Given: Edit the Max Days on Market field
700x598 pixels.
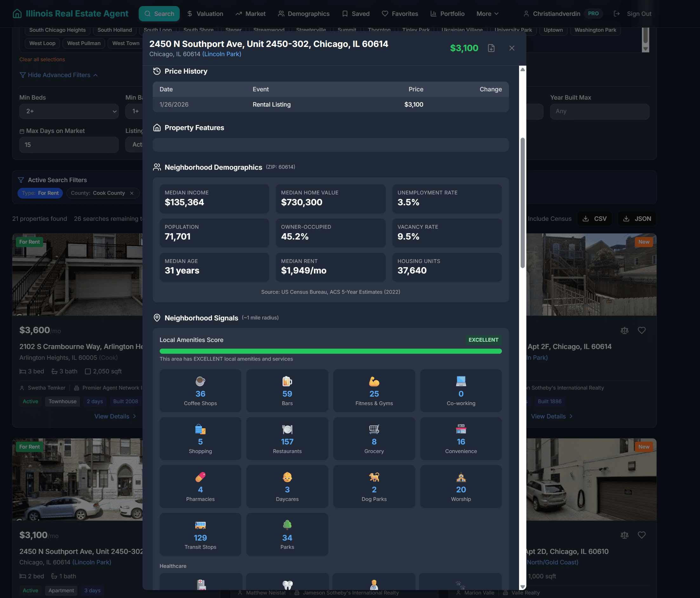Looking at the screenshot, I should pos(69,145).
